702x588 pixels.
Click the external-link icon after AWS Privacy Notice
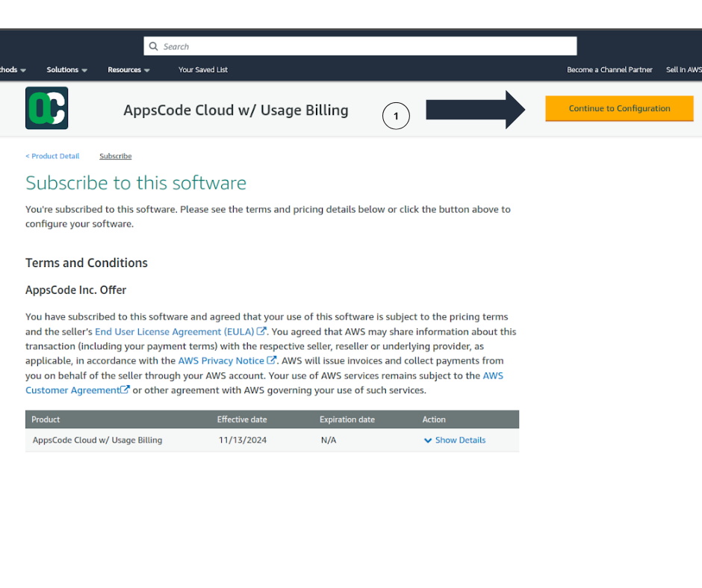[x=272, y=361]
